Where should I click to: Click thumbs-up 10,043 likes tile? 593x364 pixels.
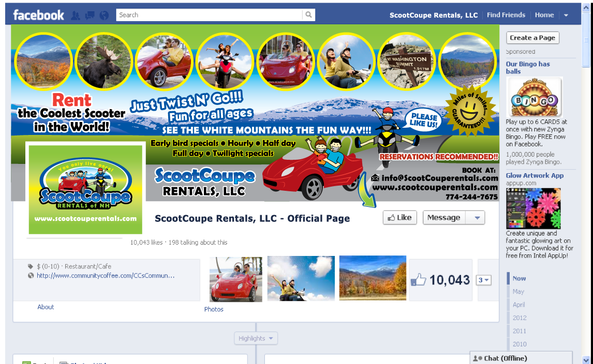tap(440, 280)
